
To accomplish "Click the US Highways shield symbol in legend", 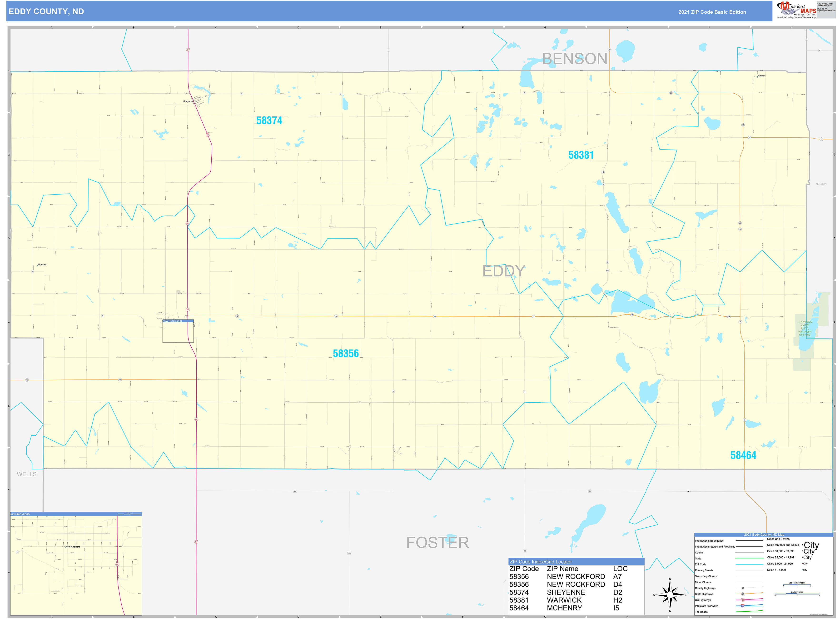I will point(743,600).
